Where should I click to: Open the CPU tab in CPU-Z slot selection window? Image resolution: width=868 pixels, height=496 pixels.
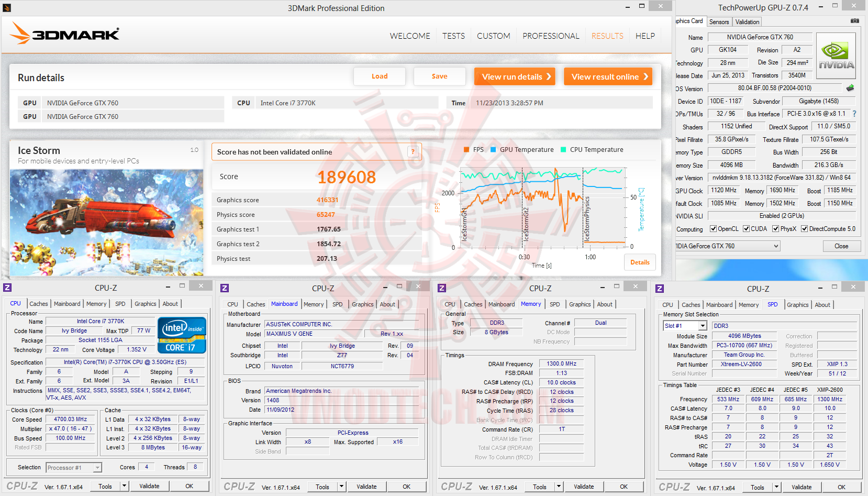(667, 305)
